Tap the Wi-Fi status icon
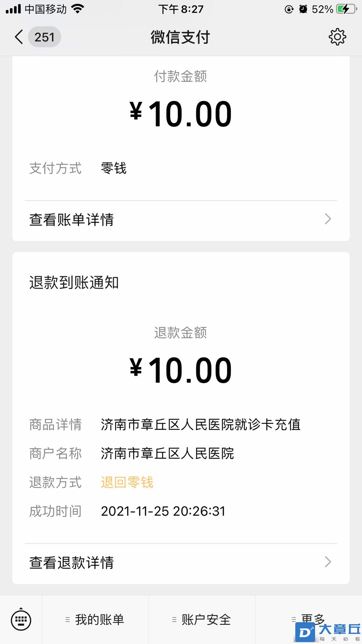This screenshot has height=644, width=362. coord(78,9)
